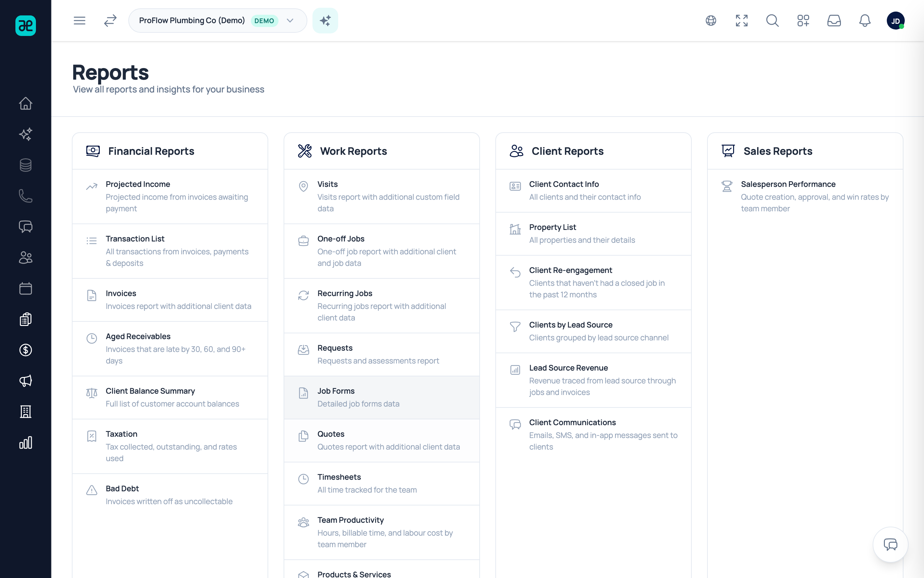Open the Timesheets report
The width and height of the screenshot is (924, 578).
[x=382, y=484]
